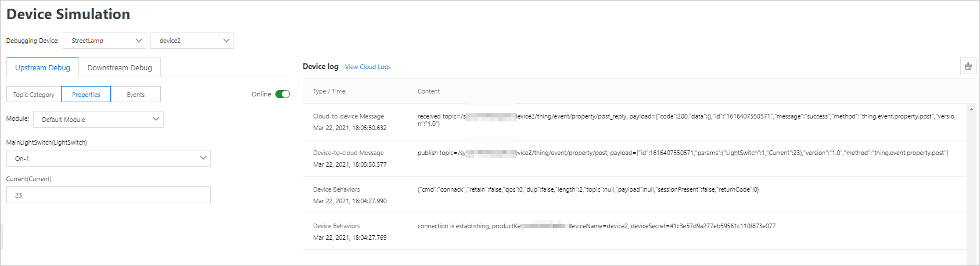Switch to the Upstream Debug tab
This screenshot has height=266, width=980.
pyautogui.click(x=42, y=67)
